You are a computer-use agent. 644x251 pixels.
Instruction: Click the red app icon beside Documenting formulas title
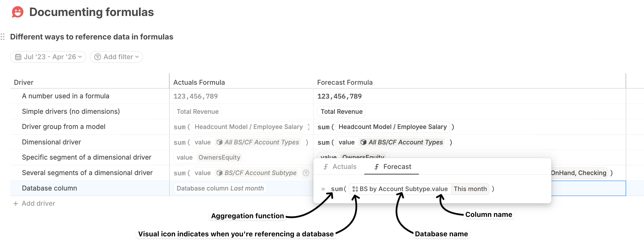pos(17,12)
